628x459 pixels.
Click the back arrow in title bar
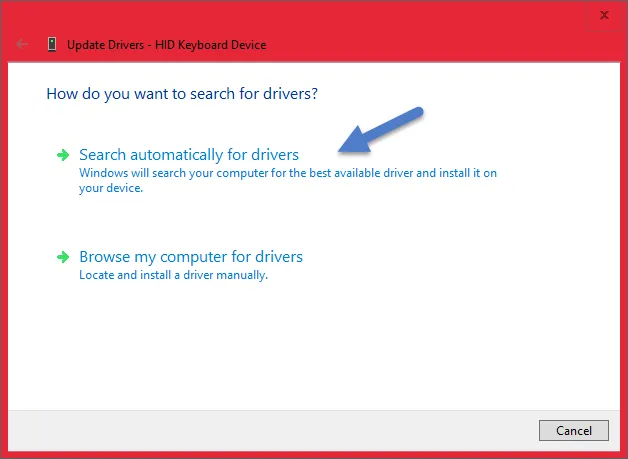click(22, 44)
